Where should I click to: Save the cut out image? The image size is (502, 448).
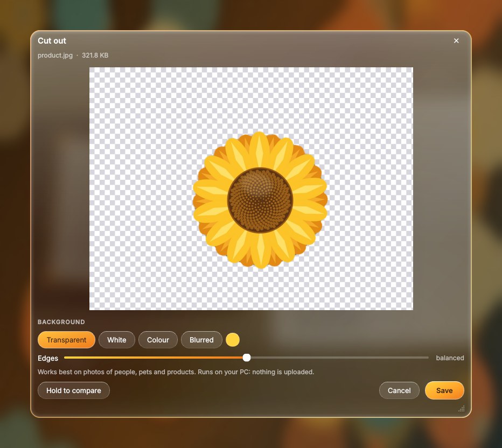pos(444,390)
